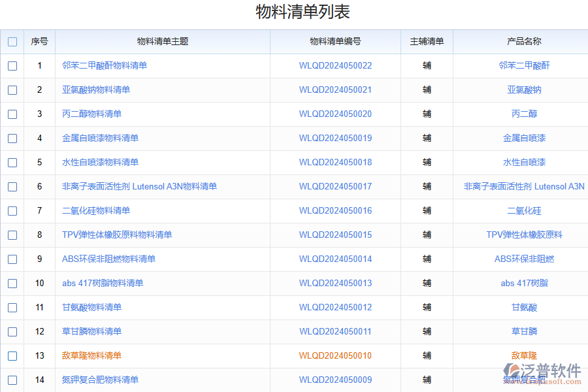Click the 水性自喷漆 product name
The height and width of the screenshot is (392, 588).
point(524,163)
